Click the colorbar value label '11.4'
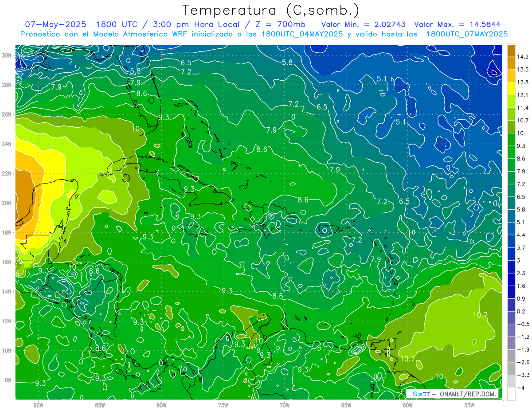The width and height of the screenshot is (532, 411). [x=523, y=108]
